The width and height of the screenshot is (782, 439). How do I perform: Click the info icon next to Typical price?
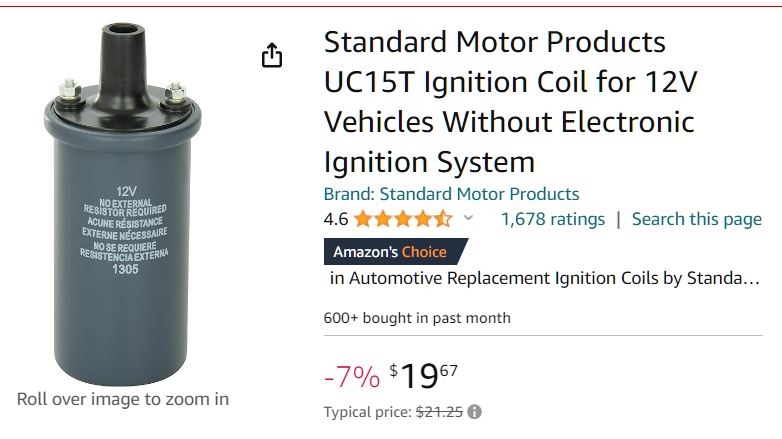pyautogui.click(x=474, y=412)
